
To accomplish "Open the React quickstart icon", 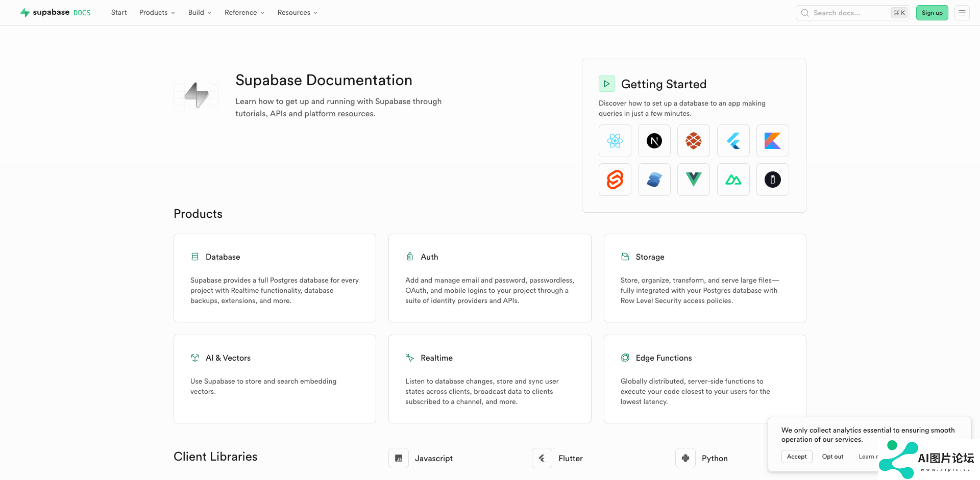I will 615,141.
